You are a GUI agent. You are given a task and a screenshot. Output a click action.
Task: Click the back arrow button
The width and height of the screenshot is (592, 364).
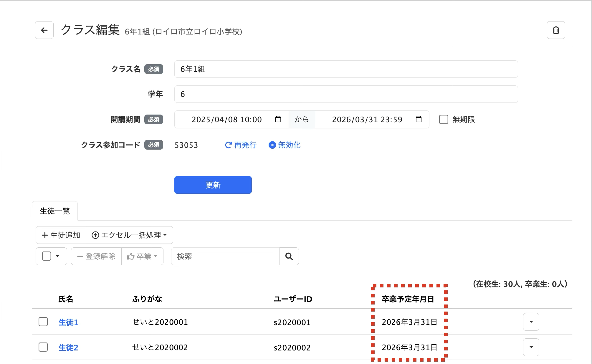[x=44, y=30]
